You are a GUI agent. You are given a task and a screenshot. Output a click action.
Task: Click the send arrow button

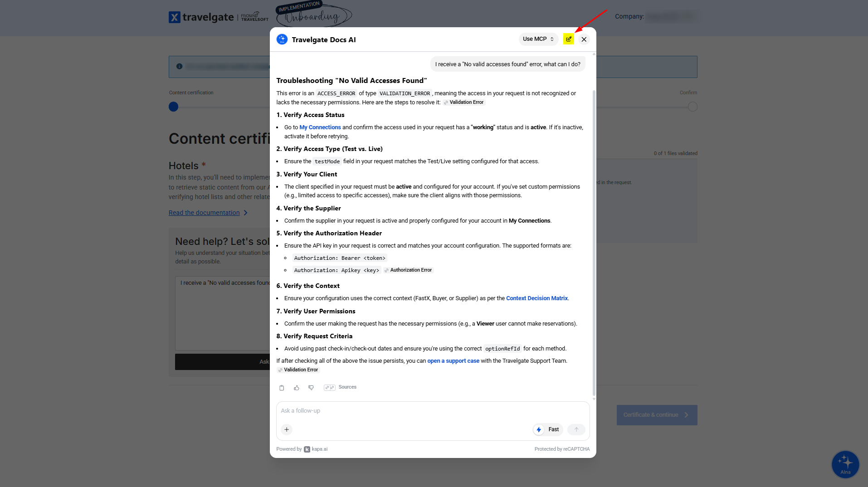(x=576, y=429)
